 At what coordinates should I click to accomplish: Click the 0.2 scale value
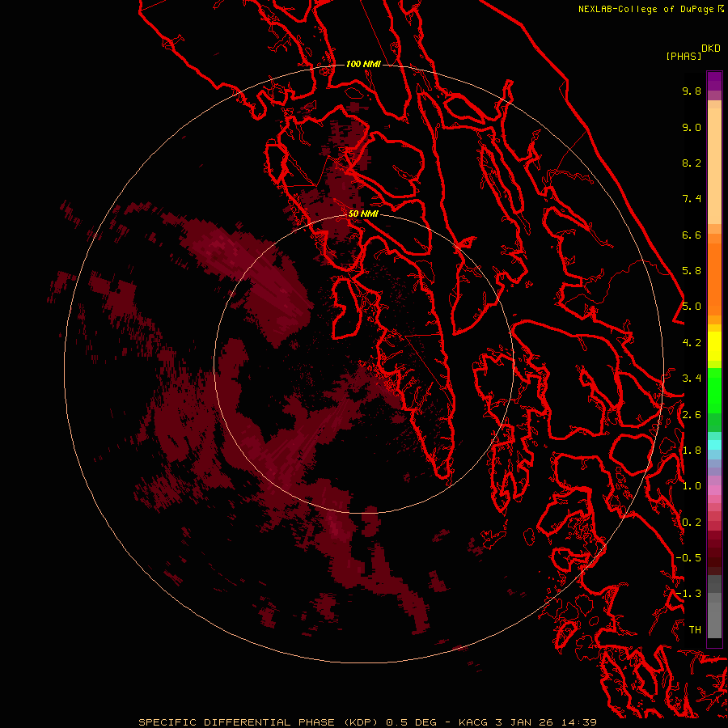[692, 523]
